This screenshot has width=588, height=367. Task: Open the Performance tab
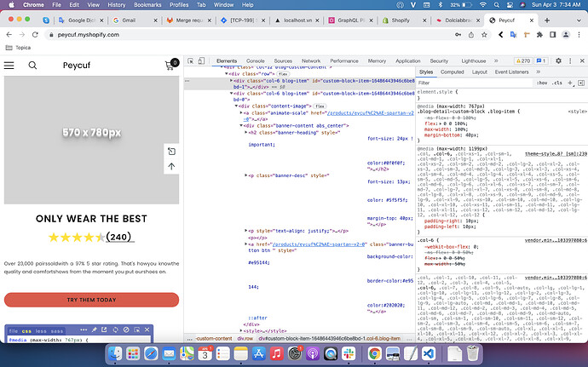pyautogui.click(x=344, y=60)
